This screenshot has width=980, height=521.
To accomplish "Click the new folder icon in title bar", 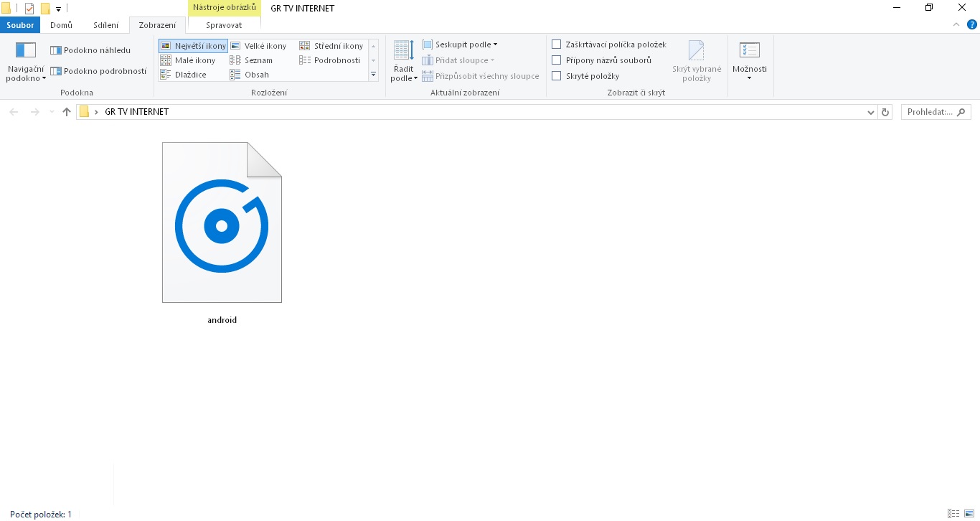I will tap(45, 9).
